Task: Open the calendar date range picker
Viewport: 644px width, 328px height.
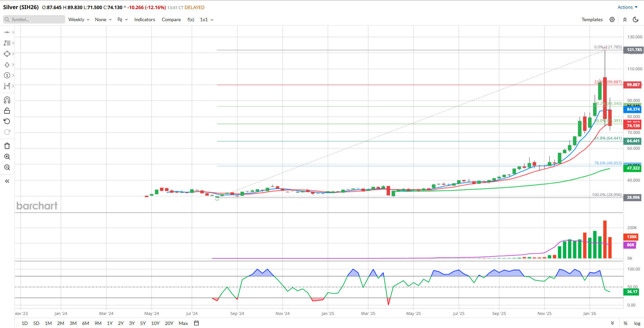Action: coord(196,323)
